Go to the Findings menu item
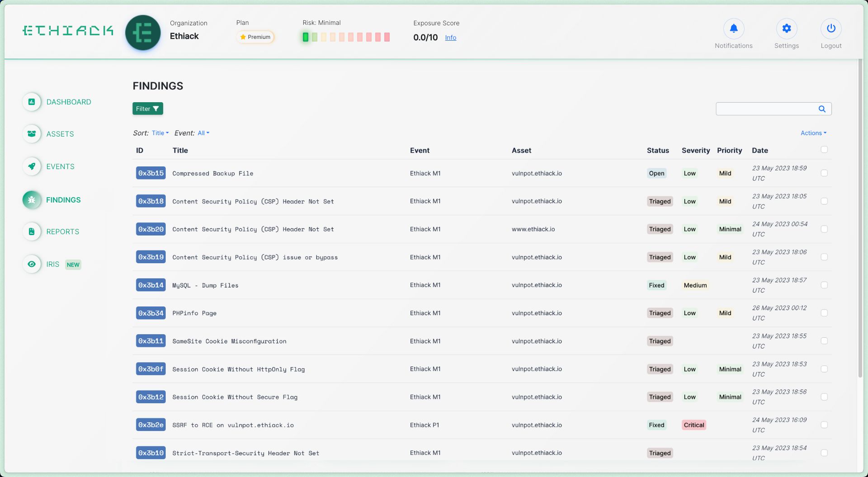Image resolution: width=868 pixels, height=477 pixels. (63, 200)
